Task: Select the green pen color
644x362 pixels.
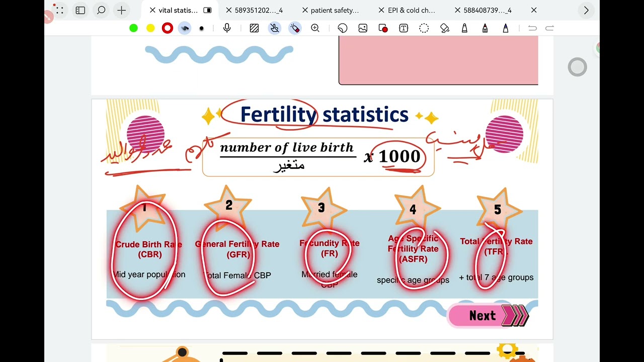Action: [133, 28]
